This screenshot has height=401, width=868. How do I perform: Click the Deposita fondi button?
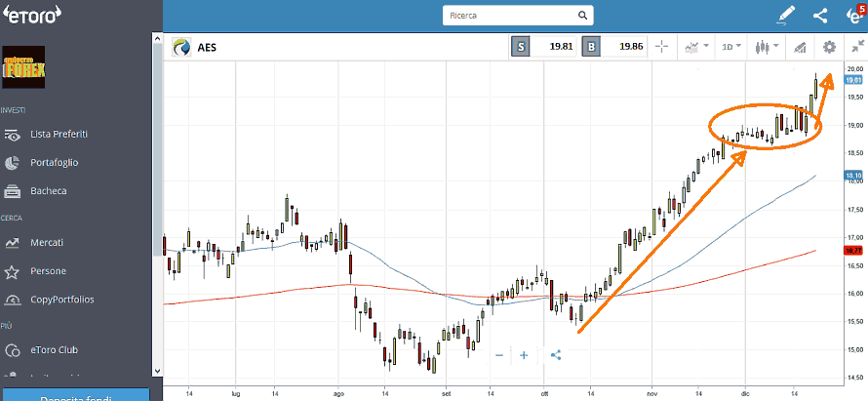click(74, 395)
